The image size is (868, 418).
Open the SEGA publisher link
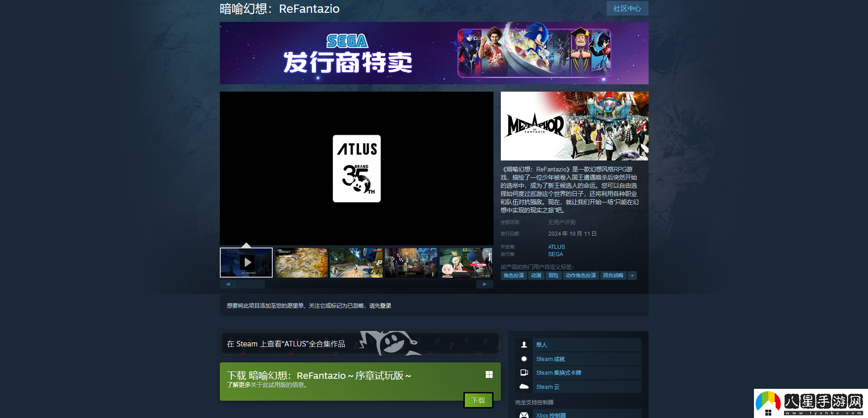pos(556,254)
